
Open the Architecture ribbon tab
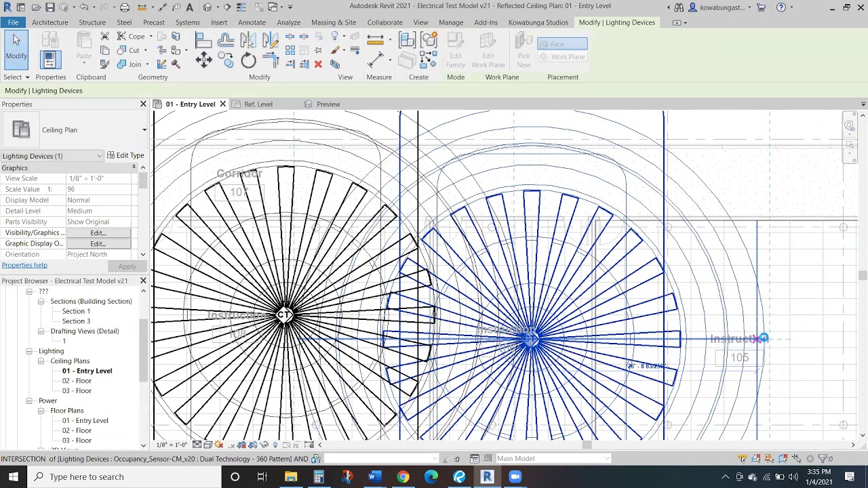point(50,22)
